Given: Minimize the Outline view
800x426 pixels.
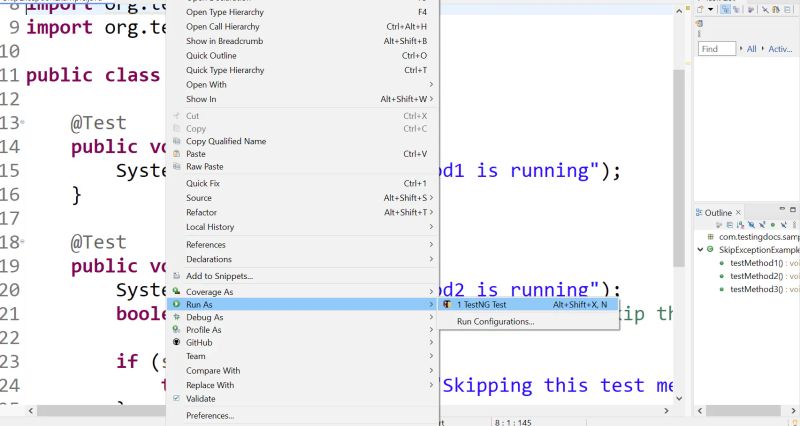Looking at the screenshot, I should (782, 209).
